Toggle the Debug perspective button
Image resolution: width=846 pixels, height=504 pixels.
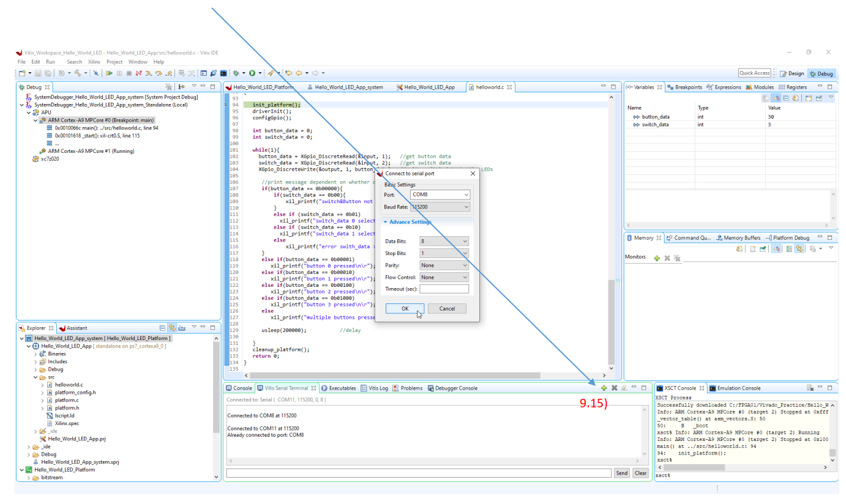tap(821, 73)
